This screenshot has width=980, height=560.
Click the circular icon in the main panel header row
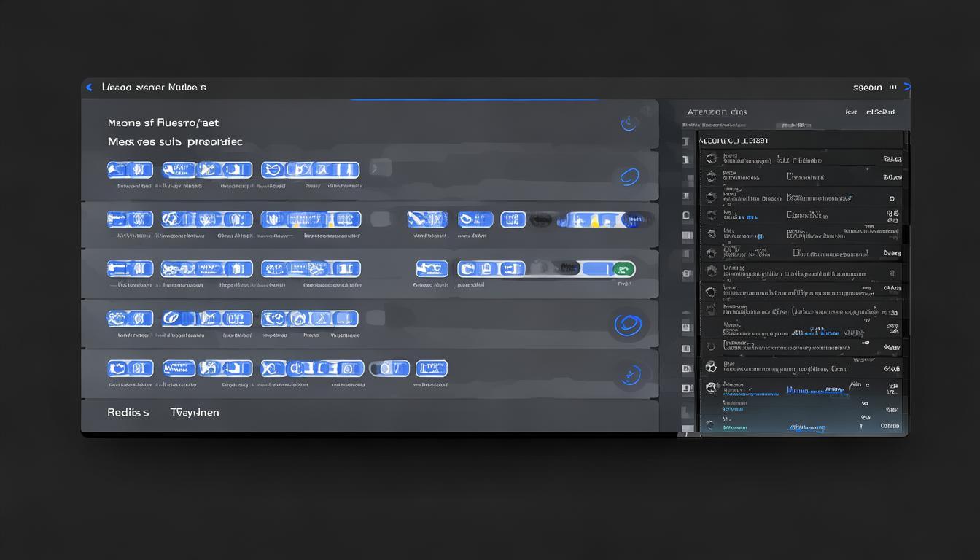tap(629, 123)
